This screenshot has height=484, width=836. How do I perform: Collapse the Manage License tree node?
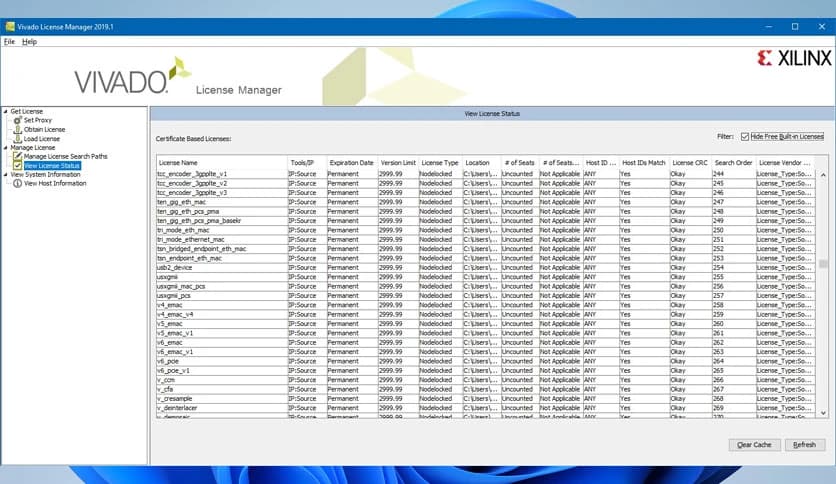click(5, 148)
